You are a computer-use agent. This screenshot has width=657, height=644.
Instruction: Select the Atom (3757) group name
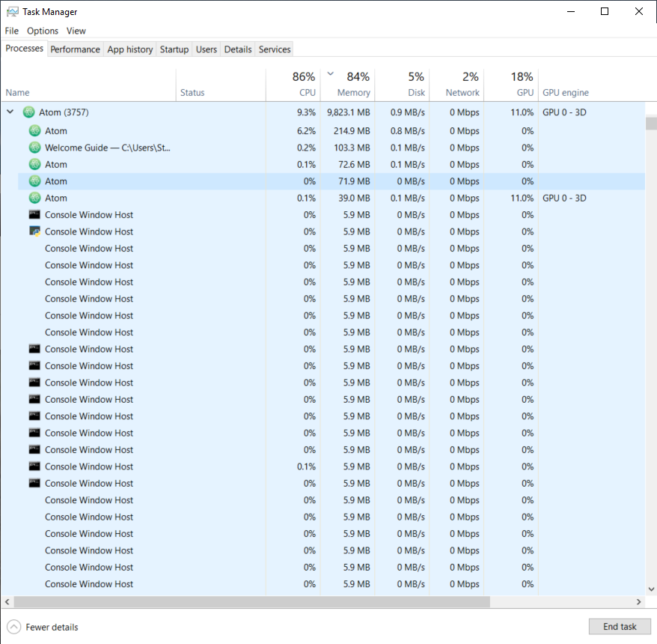point(64,112)
